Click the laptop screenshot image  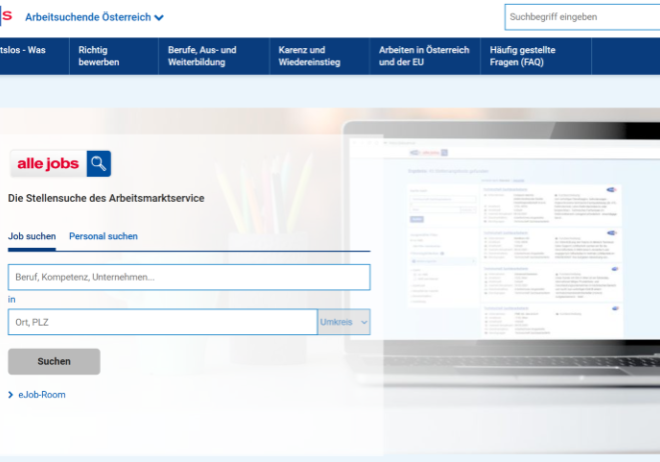(x=501, y=252)
